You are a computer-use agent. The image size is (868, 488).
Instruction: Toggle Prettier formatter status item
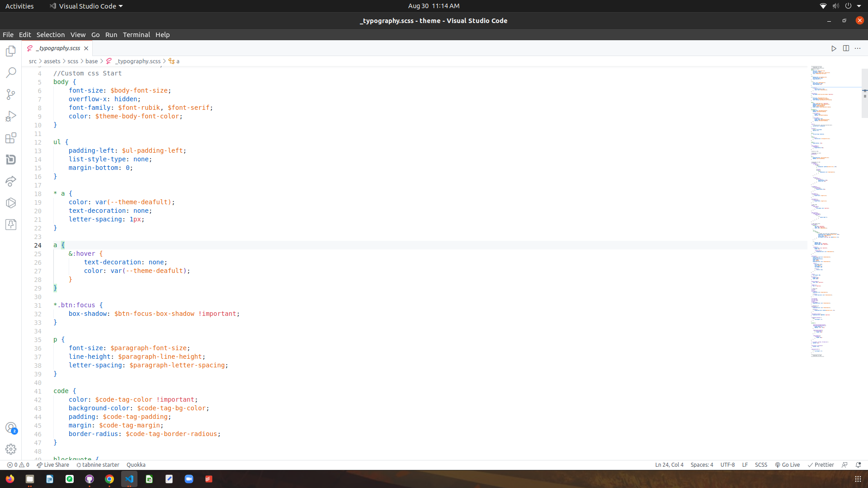tap(821, 465)
